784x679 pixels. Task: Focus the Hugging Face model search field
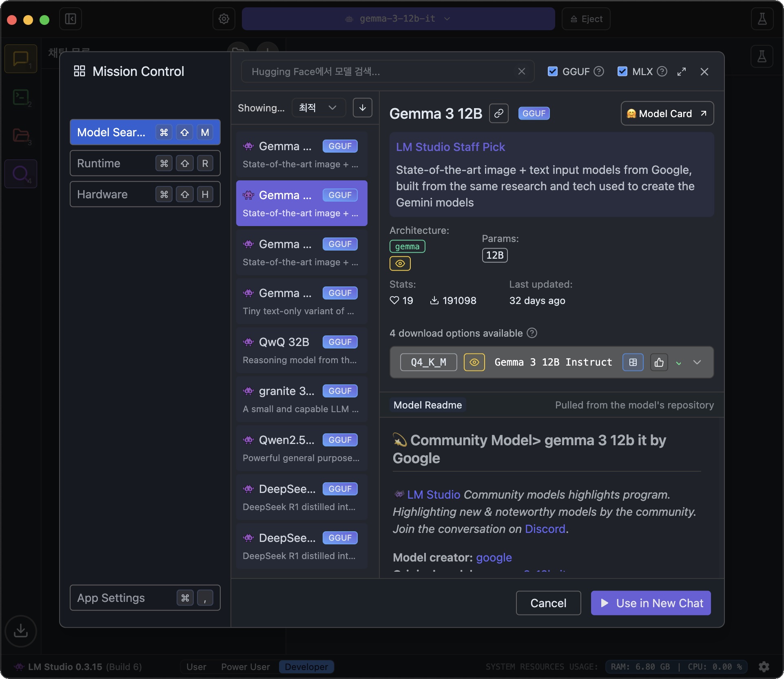[x=388, y=71]
